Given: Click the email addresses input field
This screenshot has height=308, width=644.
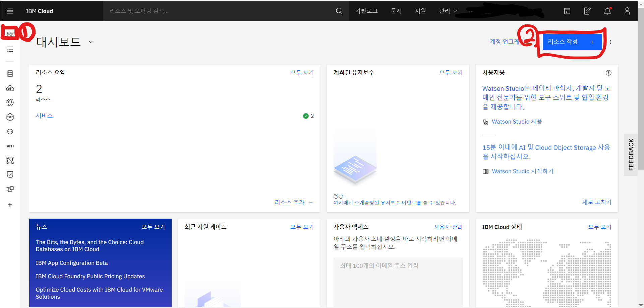Looking at the screenshot, I should (398, 282).
